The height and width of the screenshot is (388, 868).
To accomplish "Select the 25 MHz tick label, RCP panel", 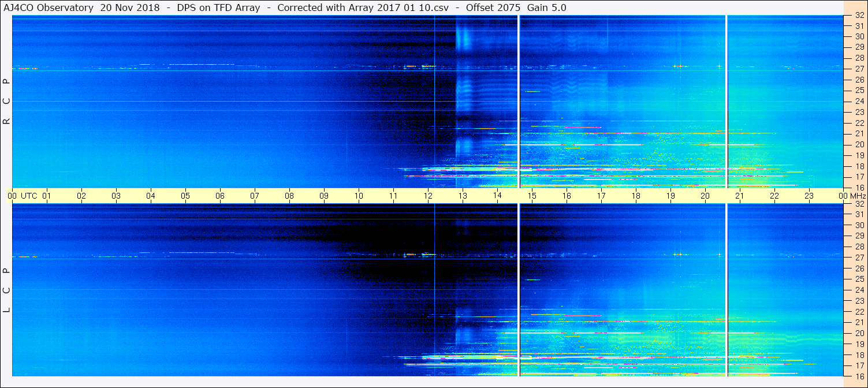I will pyautogui.click(x=859, y=90).
